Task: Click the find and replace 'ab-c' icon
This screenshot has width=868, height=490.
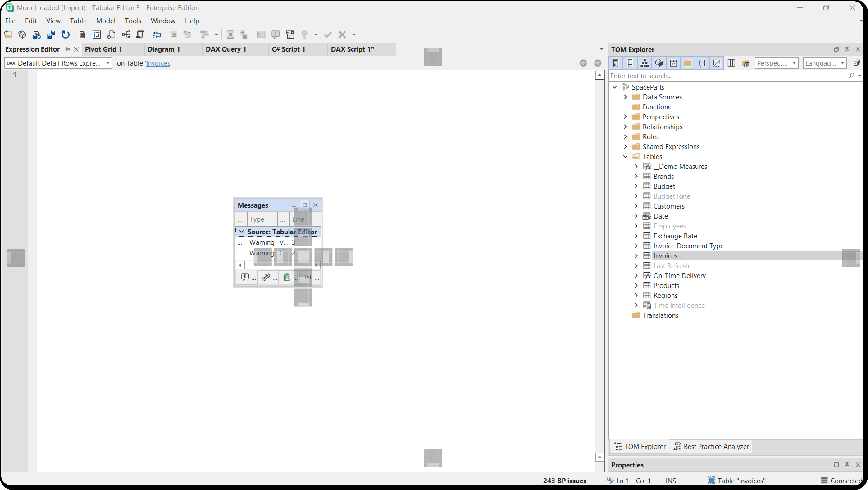Action: click(157, 35)
